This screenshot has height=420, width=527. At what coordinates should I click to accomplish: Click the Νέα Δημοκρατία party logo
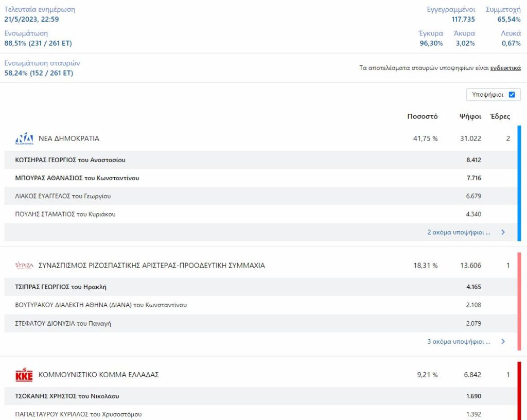24,138
